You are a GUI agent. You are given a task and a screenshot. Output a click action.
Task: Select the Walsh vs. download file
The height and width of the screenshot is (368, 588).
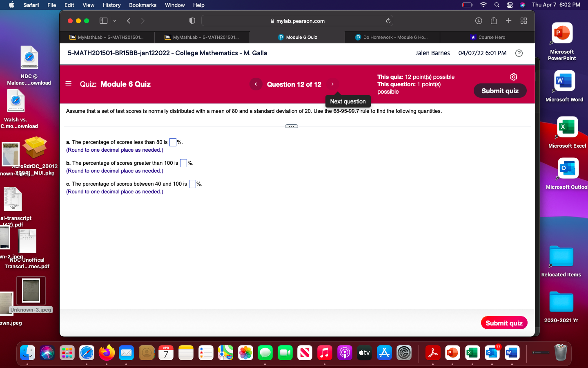[16, 101]
